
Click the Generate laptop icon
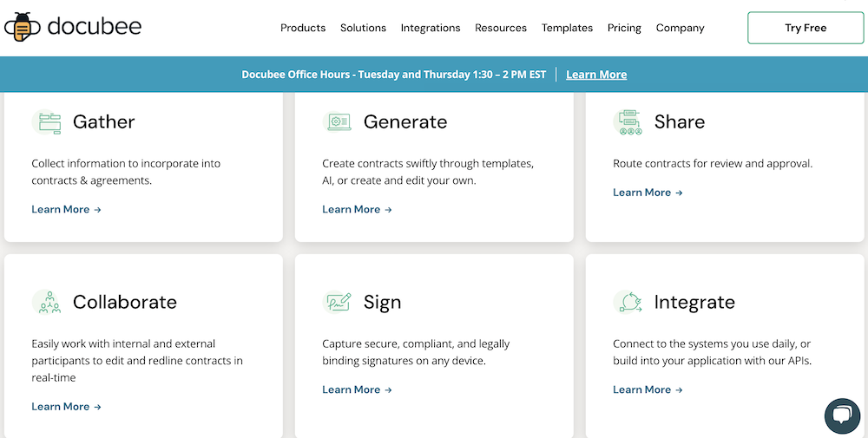[x=337, y=121]
